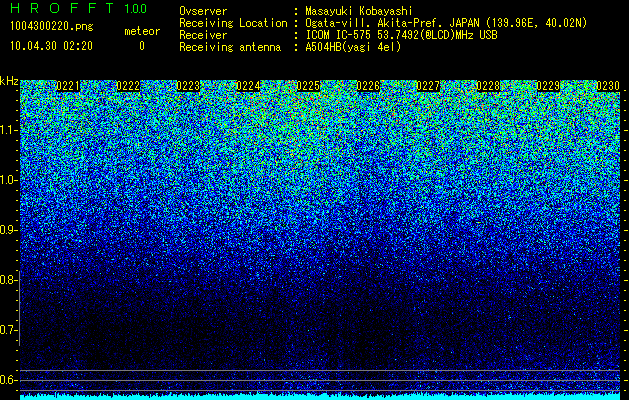This screenshot has height=400, width=629.
Task: Click the 0.9 frequency axis label
Action: tap(8, 230)
